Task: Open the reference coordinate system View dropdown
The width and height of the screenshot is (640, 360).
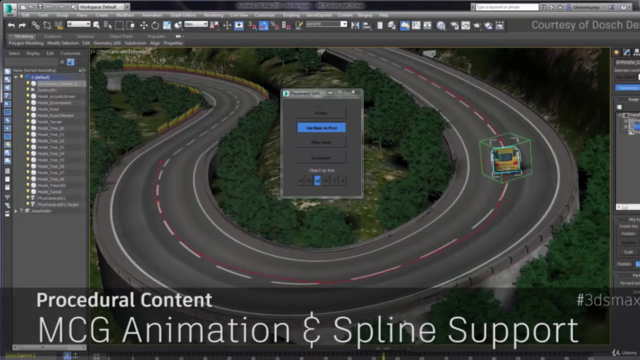Action: (x=196, y=24)
